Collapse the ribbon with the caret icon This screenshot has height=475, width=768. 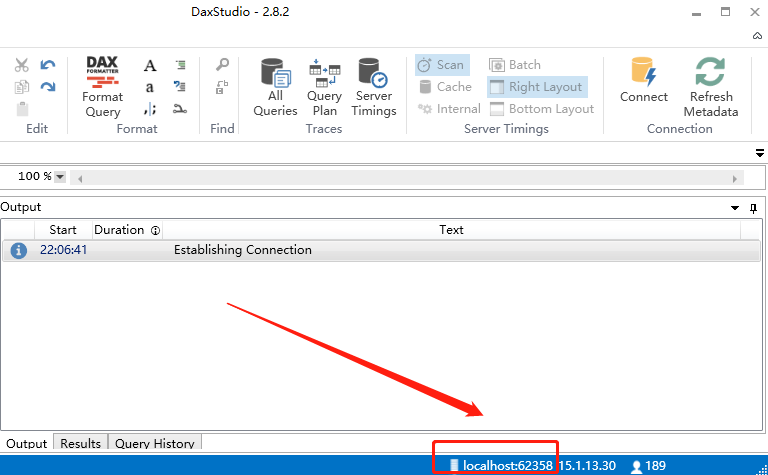pos(757,36)
